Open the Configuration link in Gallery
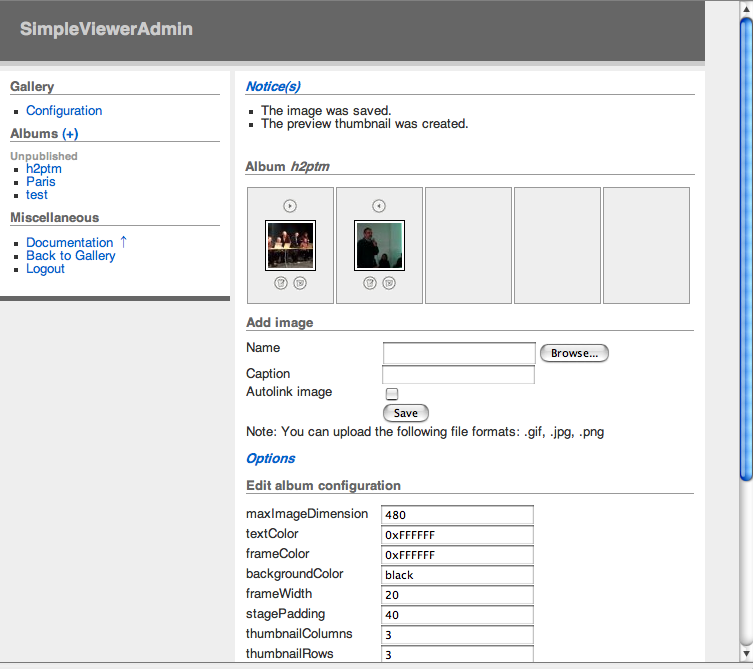This screenshot has width=753, height=669. [x=64, y=110]
